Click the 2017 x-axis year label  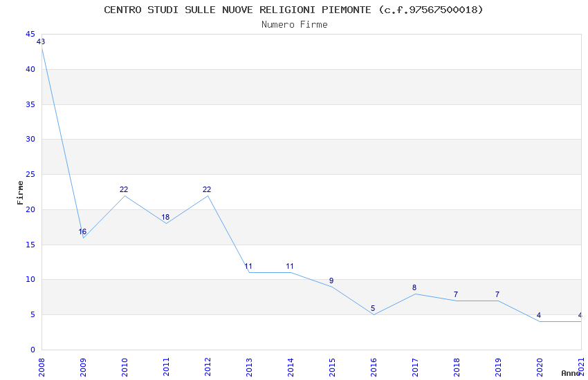tap(415, 367)
